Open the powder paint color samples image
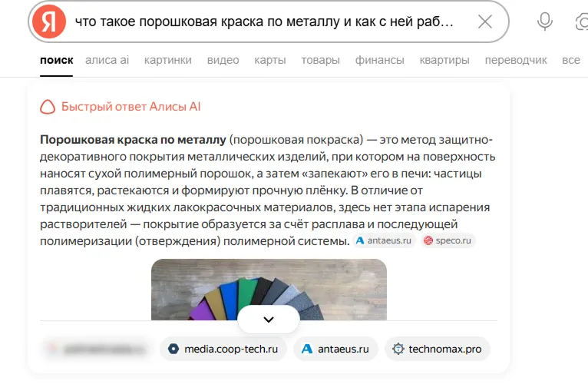This screenshot has height=391, width=588. pos(269,290)
